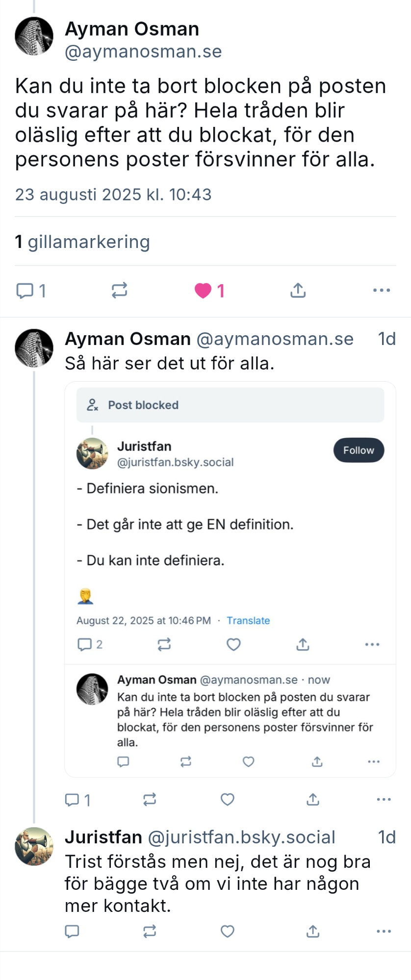Share the "Så här ser det ut" reply
411x980 pixels.
coord(312,800)
